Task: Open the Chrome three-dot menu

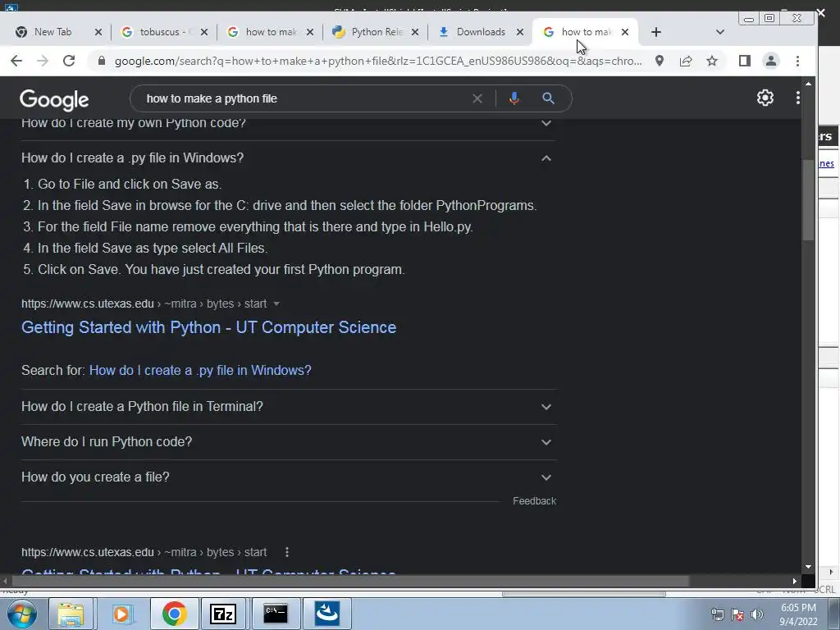Action: point(797,61)
